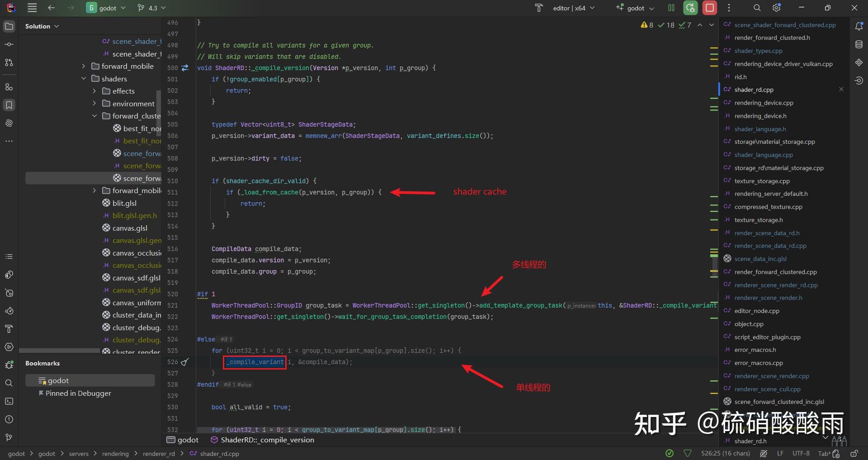Show notifications via the bell icon
Image resolution: width=868 pixels, height=460 pixels.
coord(859,26)
